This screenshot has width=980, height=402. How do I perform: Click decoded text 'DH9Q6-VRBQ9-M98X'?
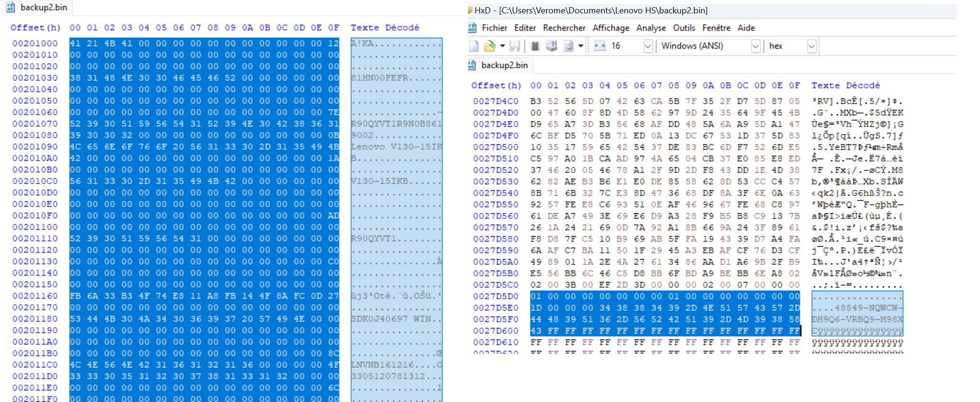(857, 319)
